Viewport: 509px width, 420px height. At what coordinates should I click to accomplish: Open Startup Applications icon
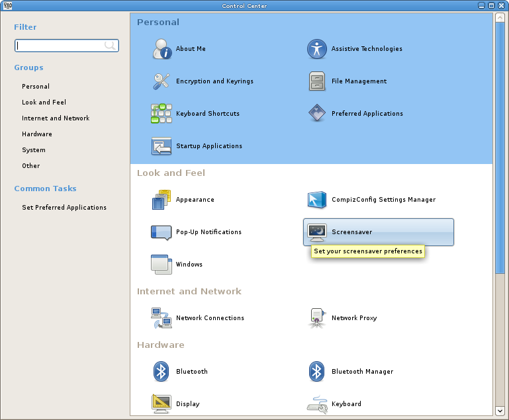(162, 146)
